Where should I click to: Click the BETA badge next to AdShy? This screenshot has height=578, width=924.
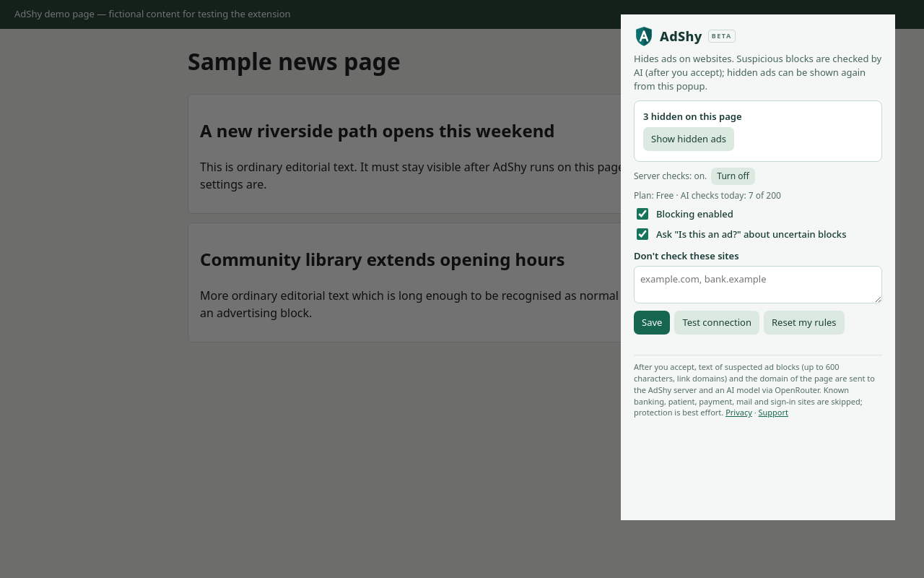point(722,36)
